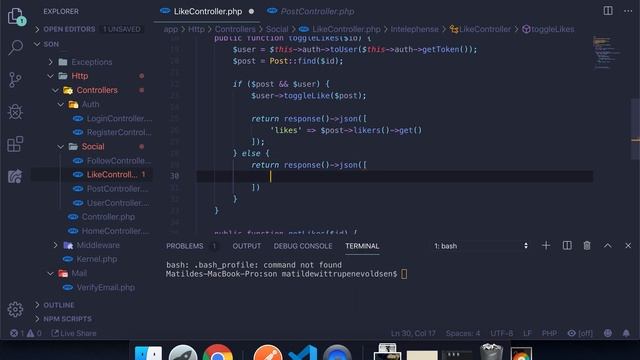Change line ending via LF status item
Screen dimensions: 640x360
[x=527, y=333]
